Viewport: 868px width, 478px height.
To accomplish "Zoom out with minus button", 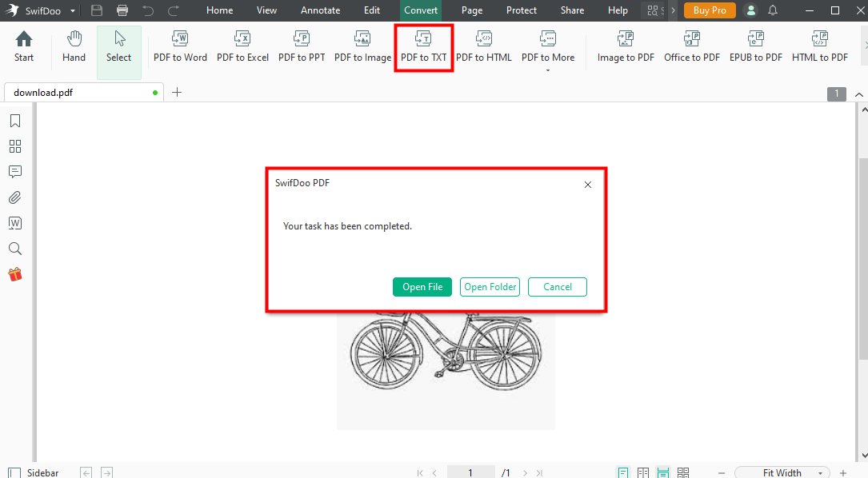I will (722, 473).
